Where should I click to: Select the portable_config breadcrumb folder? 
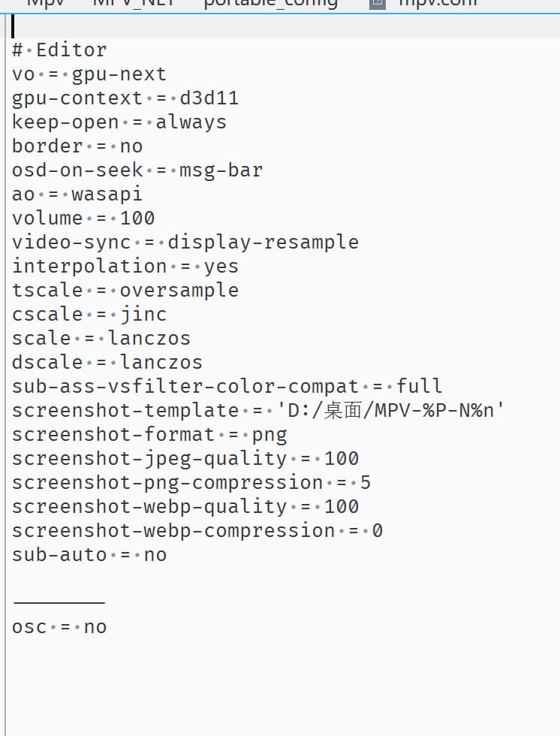270,3
